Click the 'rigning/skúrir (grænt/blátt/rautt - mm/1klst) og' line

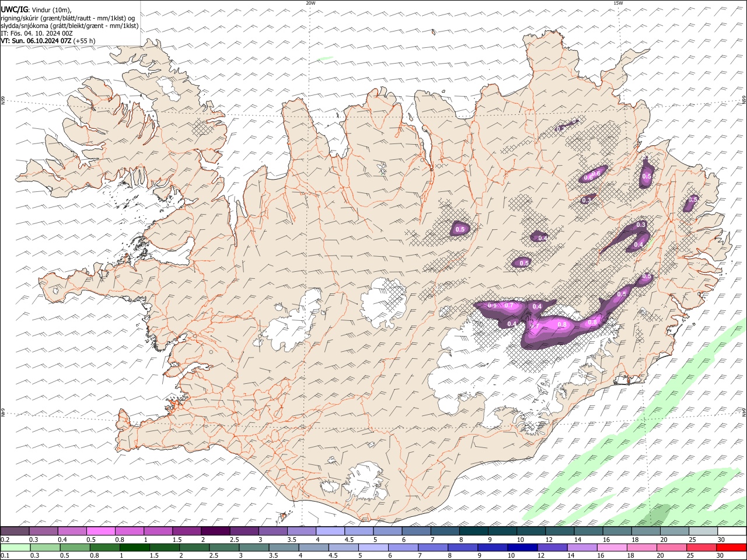point(68,18)
